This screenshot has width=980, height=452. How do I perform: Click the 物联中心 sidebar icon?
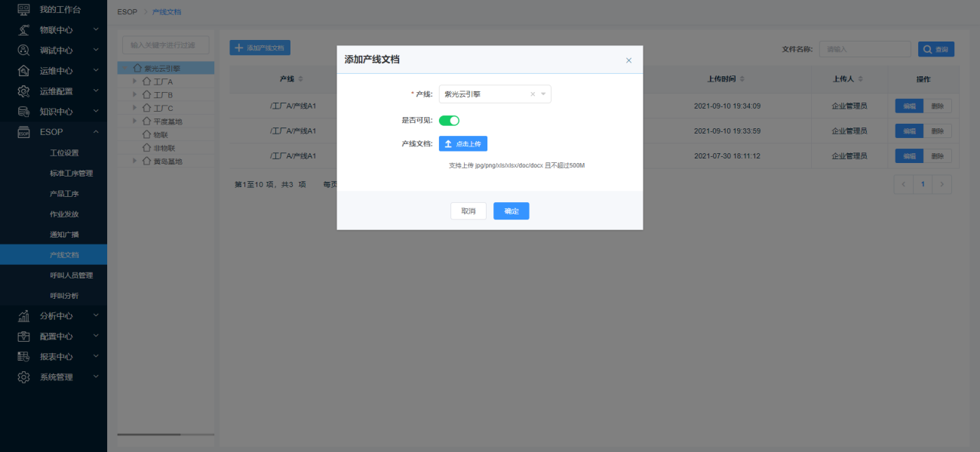click(x=23, y=30)
